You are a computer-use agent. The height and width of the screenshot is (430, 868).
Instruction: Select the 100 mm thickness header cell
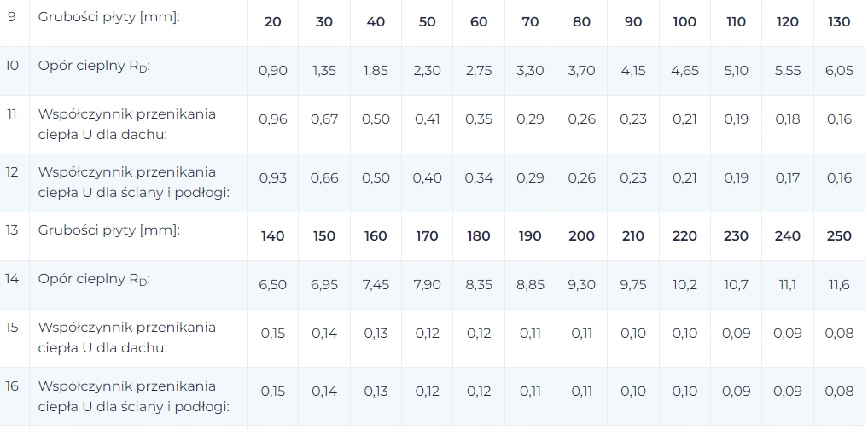tap(684, 21)
